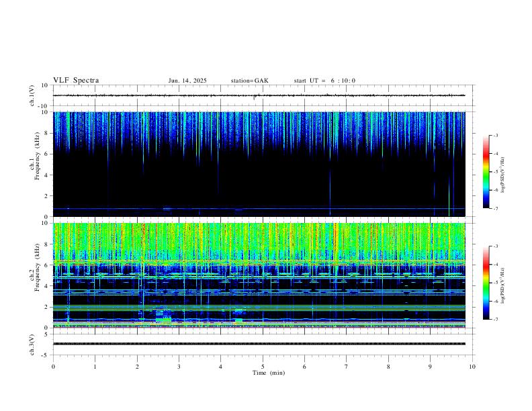Viewport: 532px width, 411px height.
Task: Click the '-7' label on the ch.2 colorbar
Action: point(495,320)
